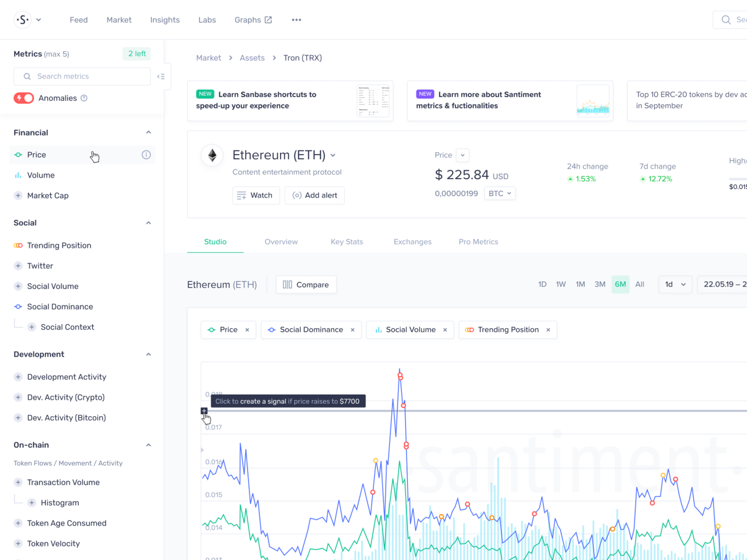Viewport: 747px width, 560px height.
Task: Click the Watch button
Action: (256, 196)
